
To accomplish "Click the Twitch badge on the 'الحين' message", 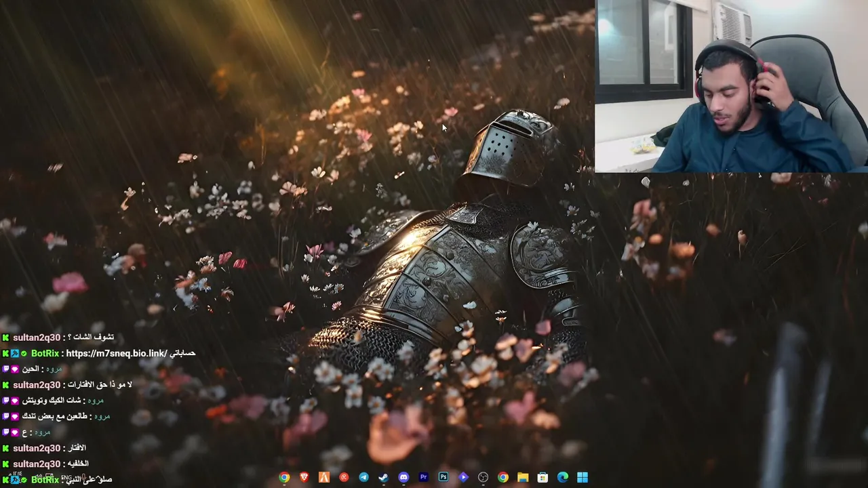I will 5,369.
